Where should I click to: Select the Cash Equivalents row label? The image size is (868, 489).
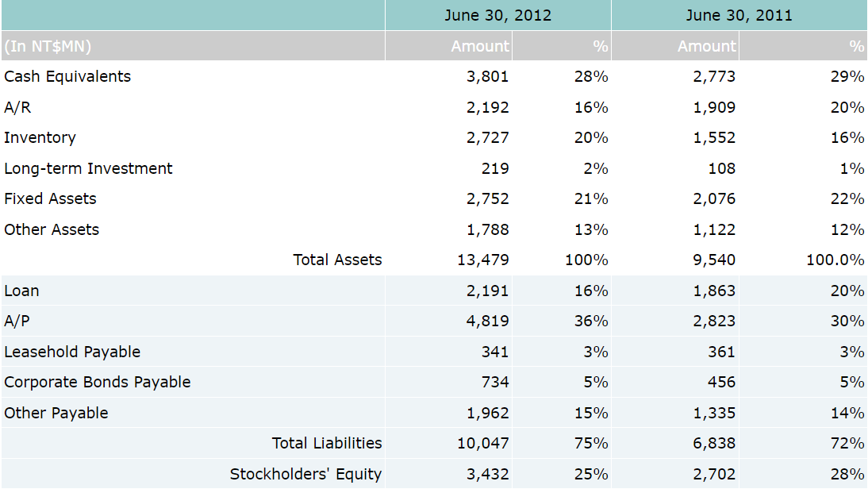click(67, 76)
